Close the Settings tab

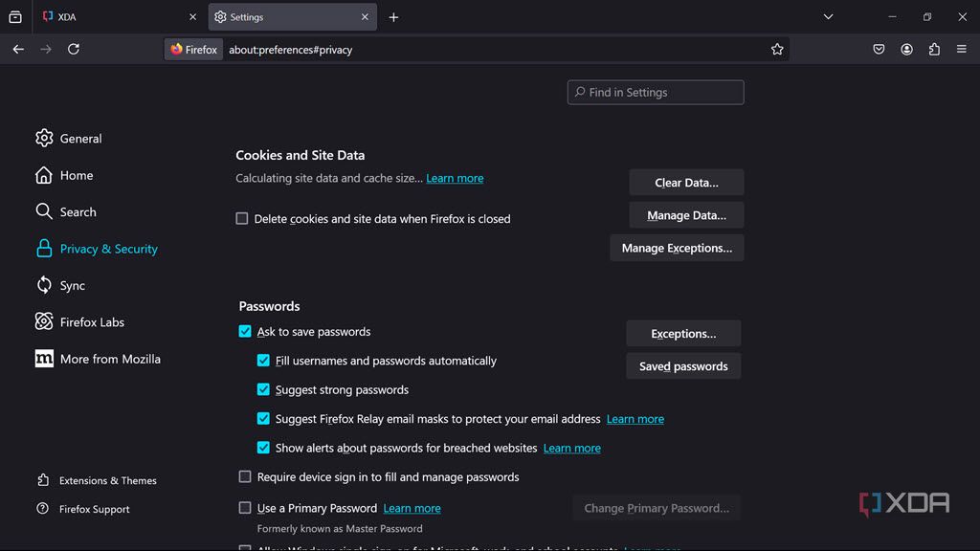coord(365,17)
